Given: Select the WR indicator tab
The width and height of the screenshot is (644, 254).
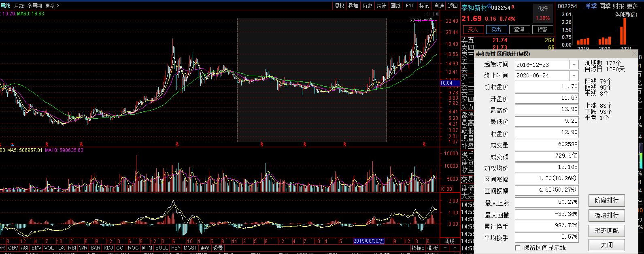Looking at the screenshot, I should click(83, 248).
